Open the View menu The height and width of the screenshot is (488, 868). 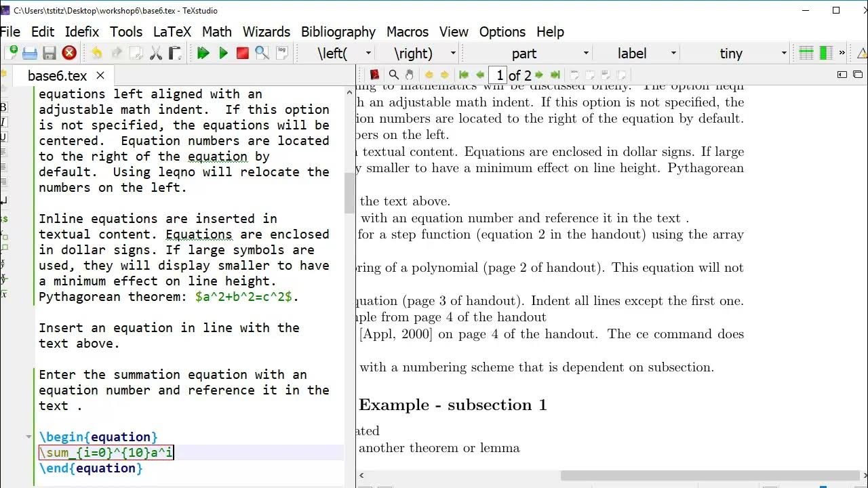click(x=454, y=32)
